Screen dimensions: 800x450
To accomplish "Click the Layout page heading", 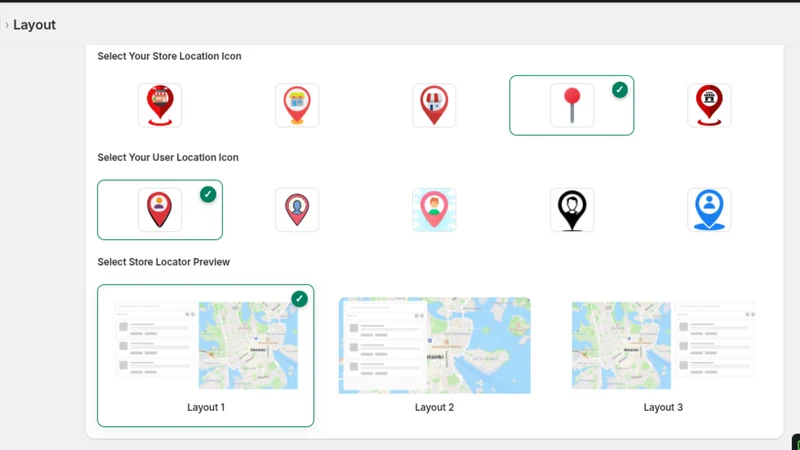I will point(34,25).
